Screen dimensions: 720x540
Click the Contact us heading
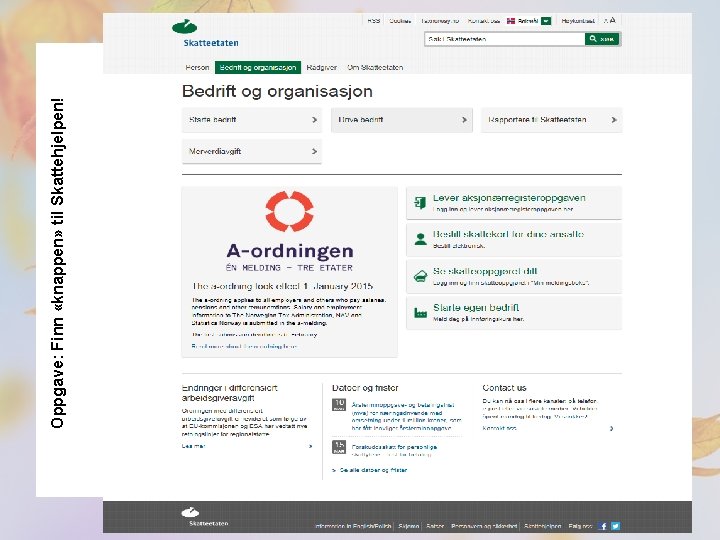tap(504, 388)
